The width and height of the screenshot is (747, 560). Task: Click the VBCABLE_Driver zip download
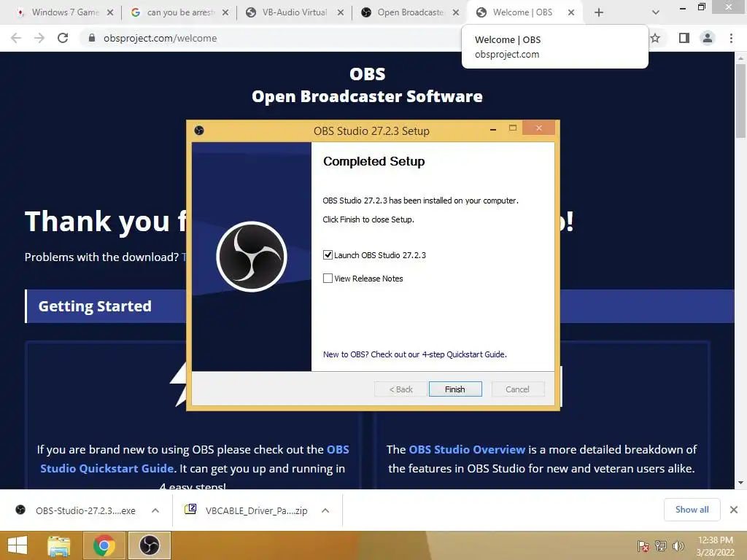point(247,510)
